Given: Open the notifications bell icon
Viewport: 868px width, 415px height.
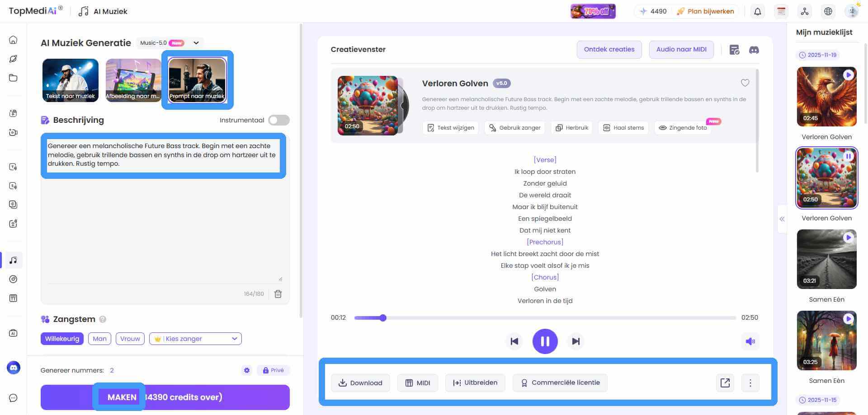Looking at the screenshot, I should (x=758, y=11).
